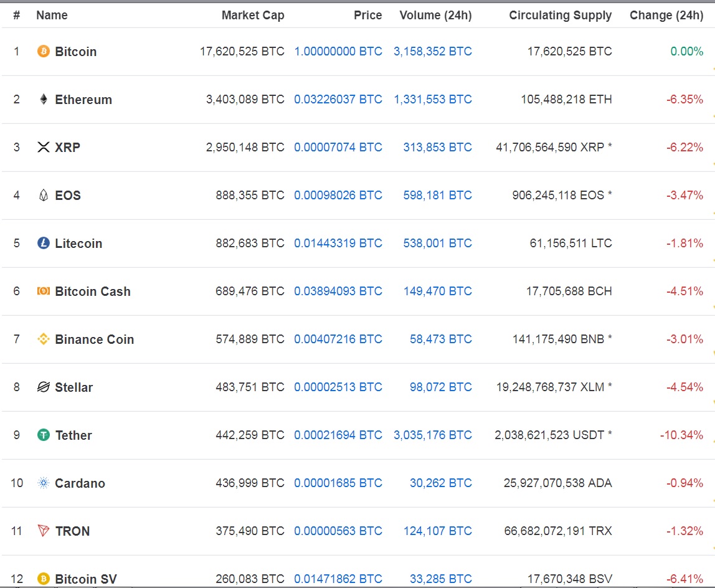Viewport: 715px width, 588px height.
Task: Open the TRON name link
Action: pos(72,531)
